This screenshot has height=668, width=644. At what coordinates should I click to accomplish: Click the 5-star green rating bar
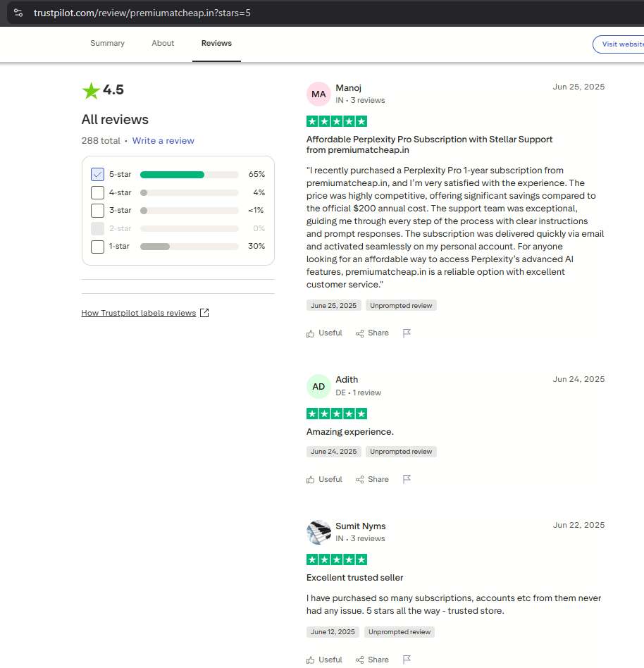click(x=173, y=174)
